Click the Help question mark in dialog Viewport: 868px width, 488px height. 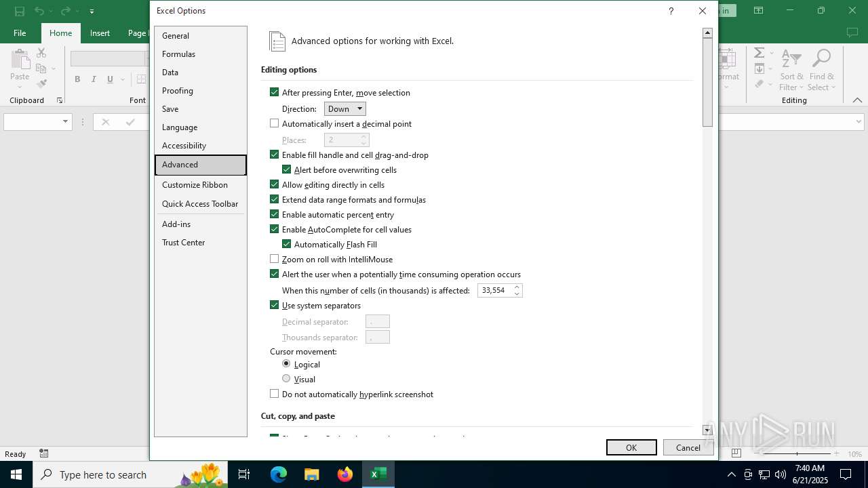click(x=671, y=11)
